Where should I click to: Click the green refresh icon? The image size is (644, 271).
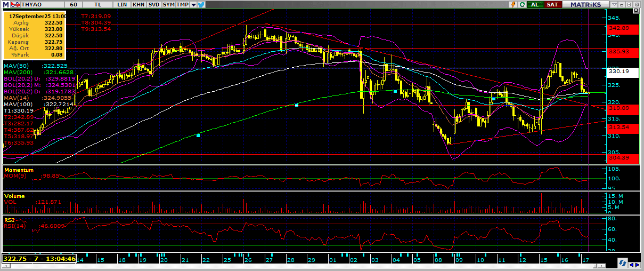click(x=522, y=4)
